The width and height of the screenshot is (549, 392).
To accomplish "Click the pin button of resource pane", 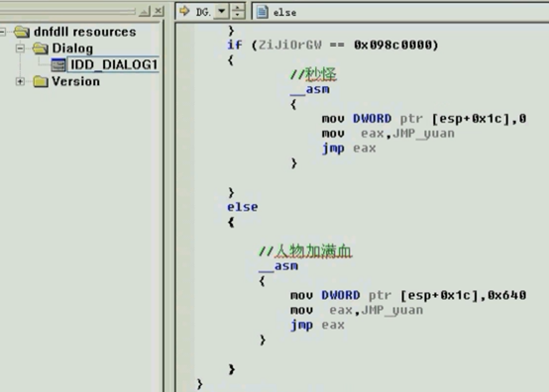I will click(x=145, y=12).
